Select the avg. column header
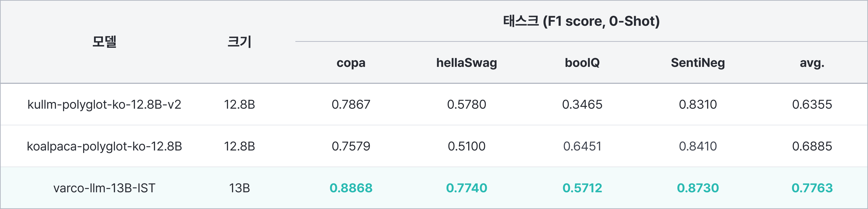This screenshot has height=209, width=868. tap(812, 63)
